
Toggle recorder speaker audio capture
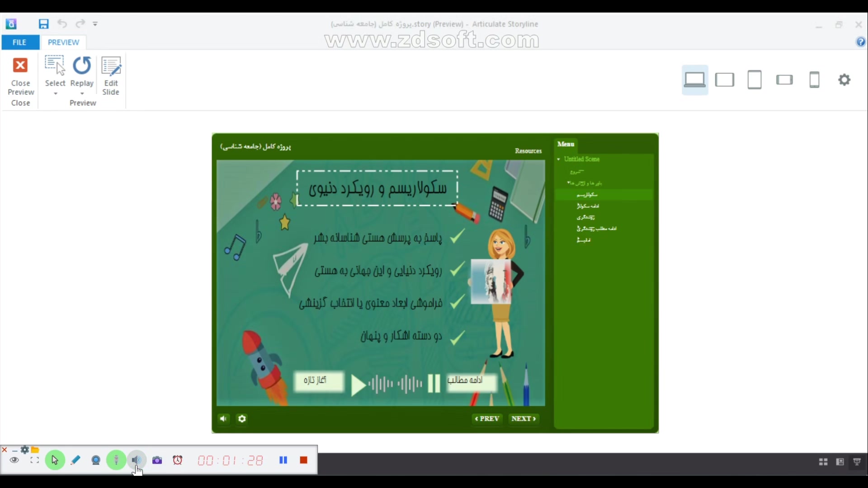coord(137,460)
